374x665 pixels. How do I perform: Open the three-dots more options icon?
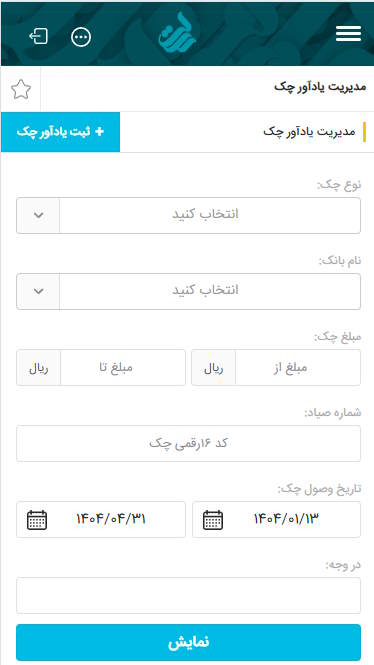(81, 37)
